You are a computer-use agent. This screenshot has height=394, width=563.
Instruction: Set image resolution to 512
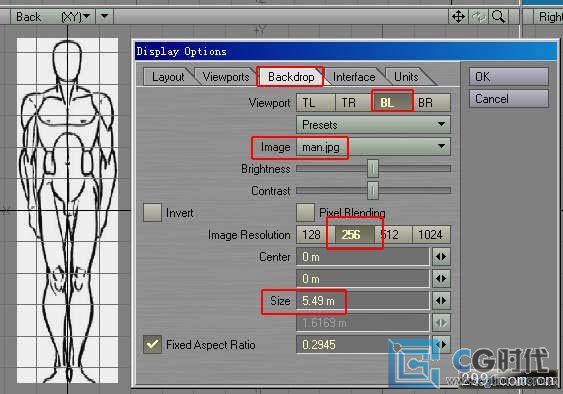[x=393, y=235]
